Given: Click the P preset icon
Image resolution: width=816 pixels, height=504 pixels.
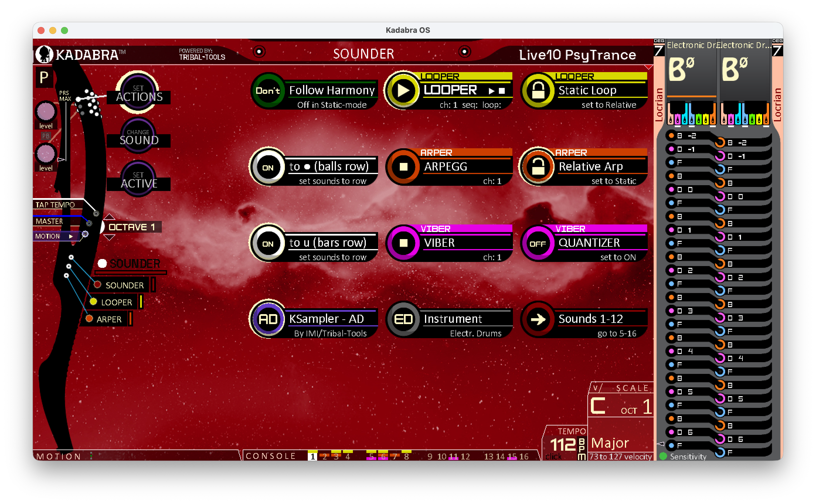Looking at the screenshot, I should [x=44, y=77].
